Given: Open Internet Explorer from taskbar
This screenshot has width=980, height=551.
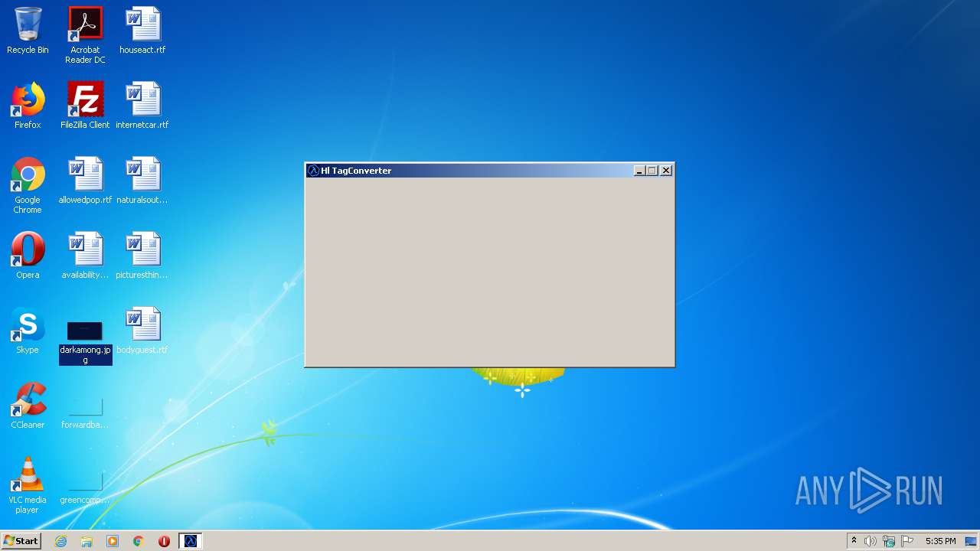Looking at the screenshot, I should pyautogui.click(x=61, y=541).
